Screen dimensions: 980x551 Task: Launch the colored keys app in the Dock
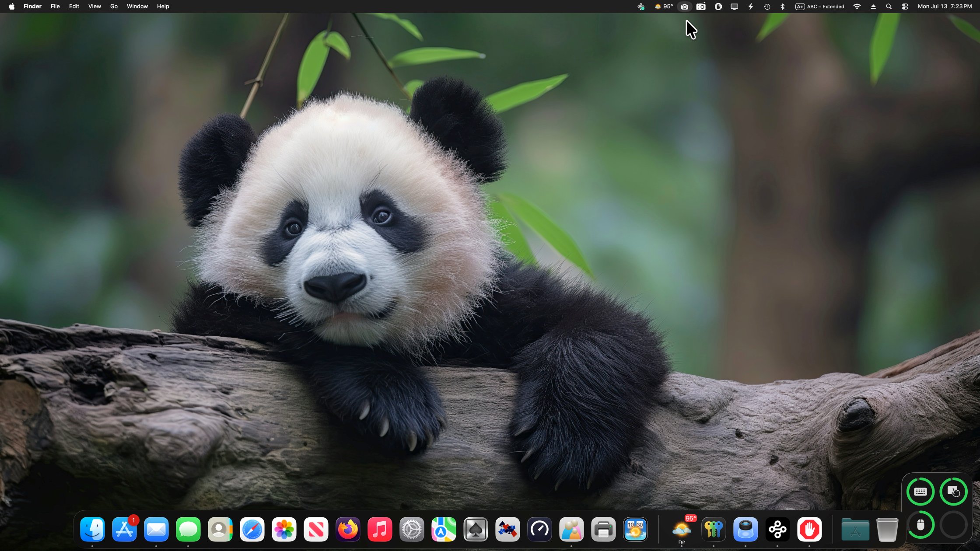tap(714, 530)
